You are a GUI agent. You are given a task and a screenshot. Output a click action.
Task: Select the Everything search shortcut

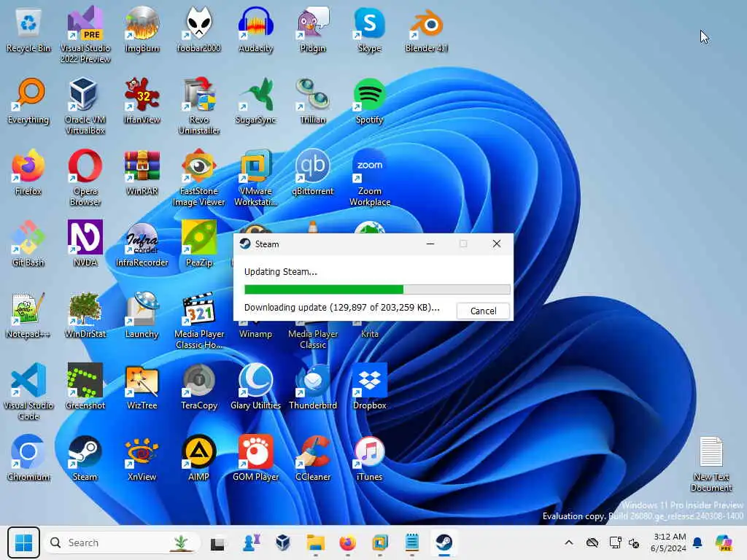[x=28, y=101]
